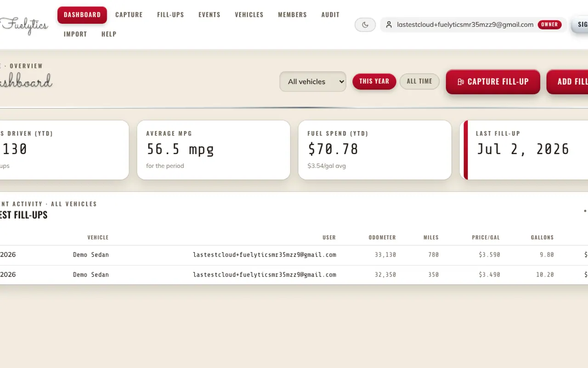588x368 pixels.
Task: Select the Last Fill-Up card
Action: point(524,150)
